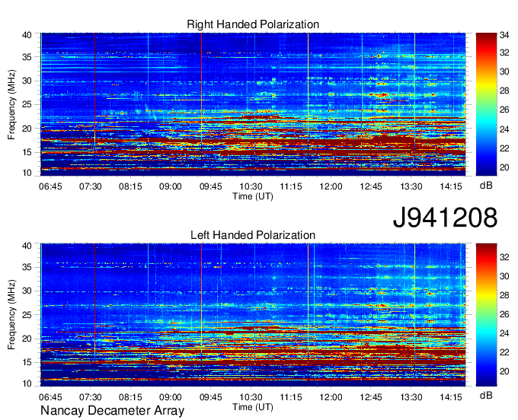Image resolution: width=518 pixels, height=420 pixels.
Task: Click the "11:15" tick under Right Handed plot
Action: [291, 186]
